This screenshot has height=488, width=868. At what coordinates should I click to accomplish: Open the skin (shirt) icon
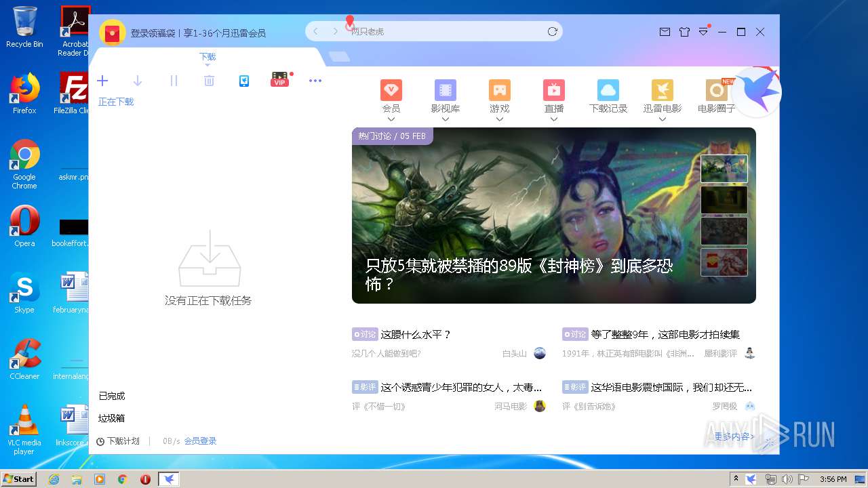pyautogui.click(x=684, y=32)
